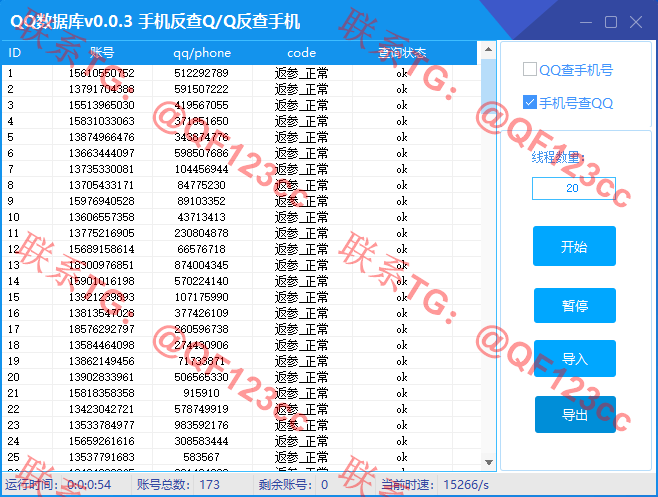The width and height of the screenshot is (658, 497).
Task: Select account cell 13791704388
Action: (x=102, y=89)
